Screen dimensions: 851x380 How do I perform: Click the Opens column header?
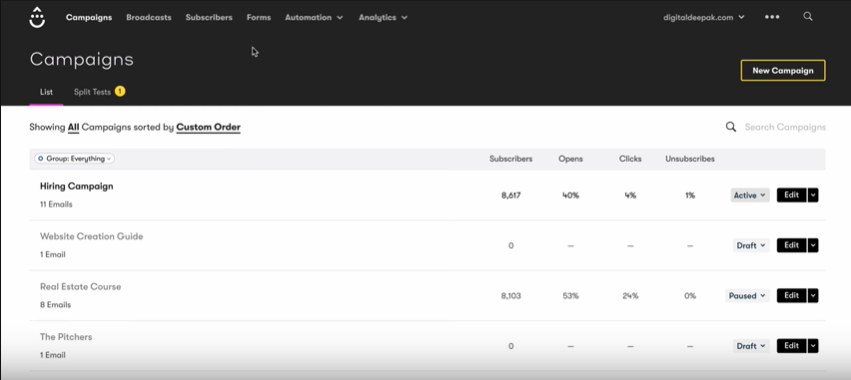(x=570, y=159)
